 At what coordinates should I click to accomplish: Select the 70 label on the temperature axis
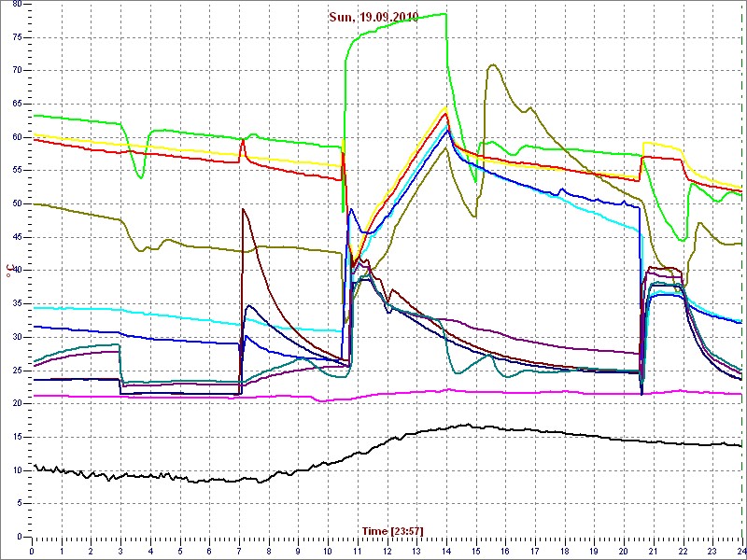[x=16, y=71]
